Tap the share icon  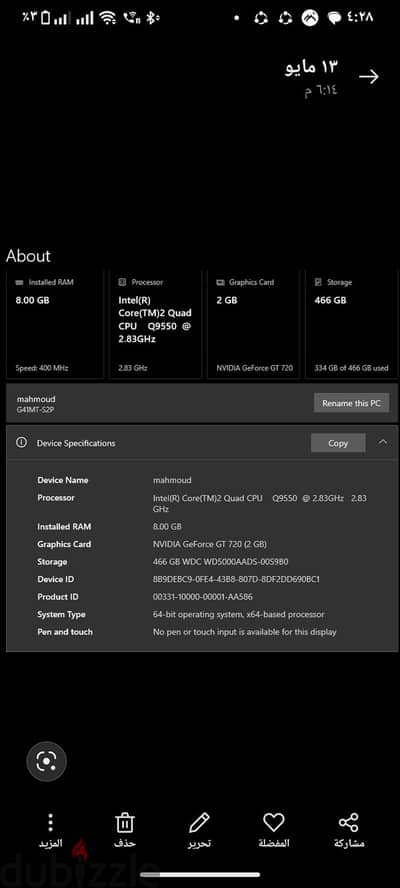pyautogui.click(x=348, y=822)
